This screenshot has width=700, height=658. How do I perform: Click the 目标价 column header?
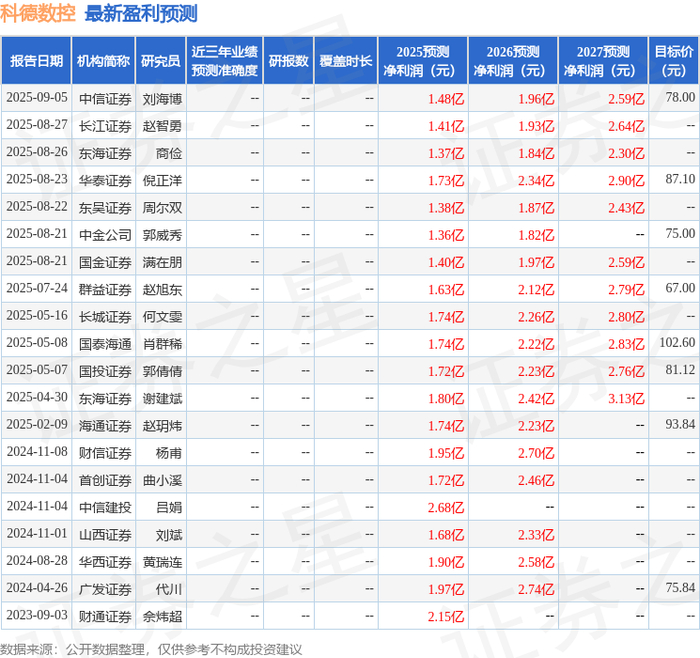coord(674,61)
